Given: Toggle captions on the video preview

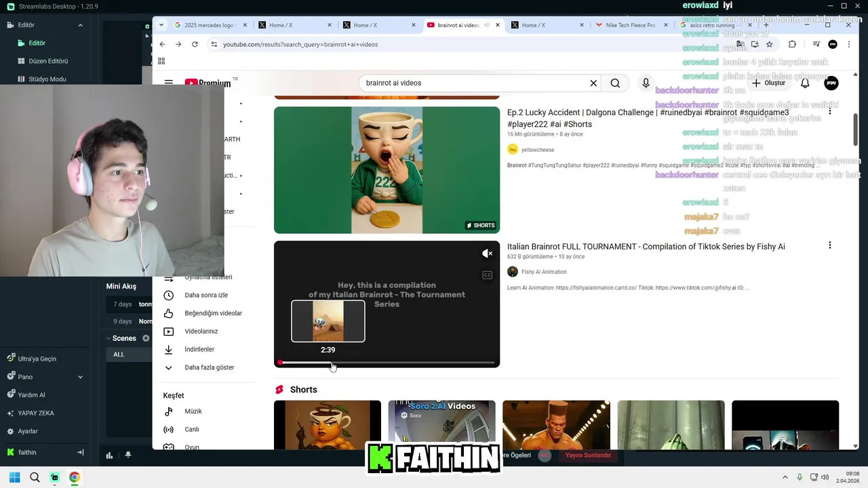Looking at the screenshot, I should [487, 275].
